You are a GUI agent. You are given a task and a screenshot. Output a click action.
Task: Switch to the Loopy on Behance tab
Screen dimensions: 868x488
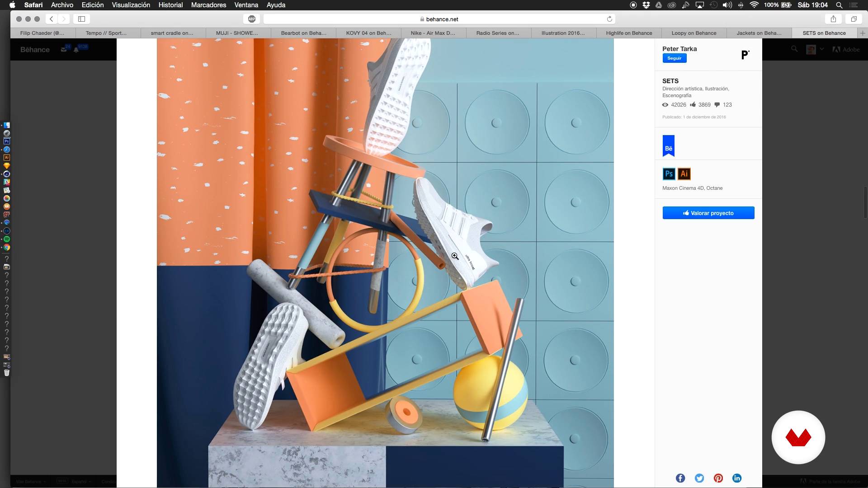pyautogui.click(x=694, y=33)
